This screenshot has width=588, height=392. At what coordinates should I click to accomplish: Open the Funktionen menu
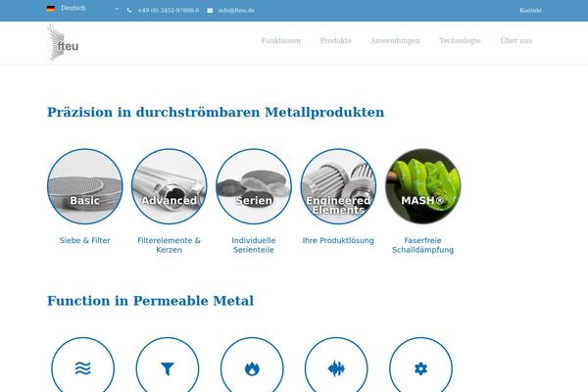[281, 40]
